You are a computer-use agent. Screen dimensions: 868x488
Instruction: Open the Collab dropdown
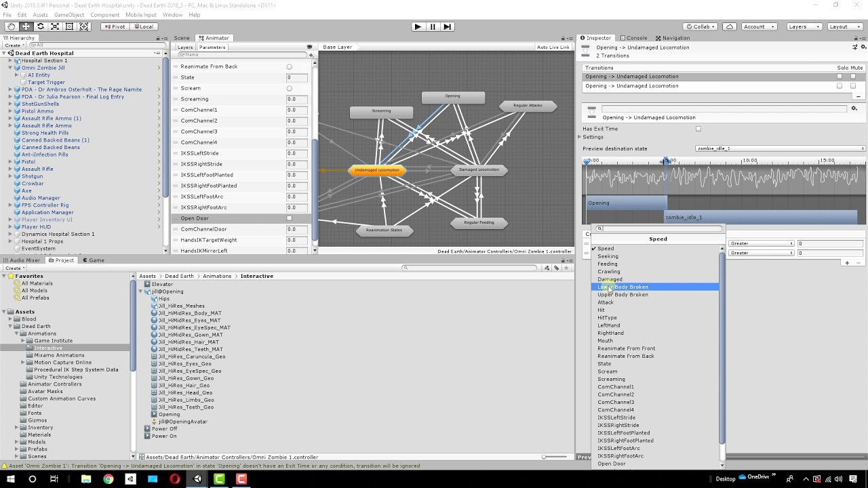point(701,26)
